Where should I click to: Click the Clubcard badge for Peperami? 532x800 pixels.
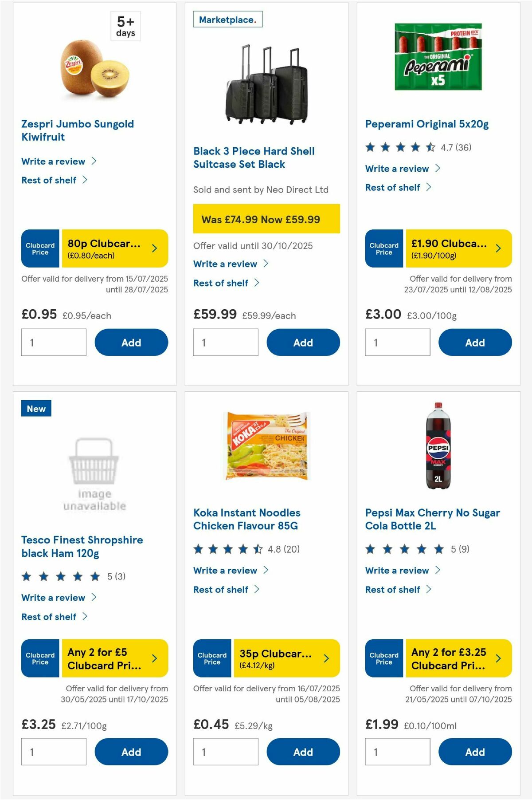[x=383, y=248]
